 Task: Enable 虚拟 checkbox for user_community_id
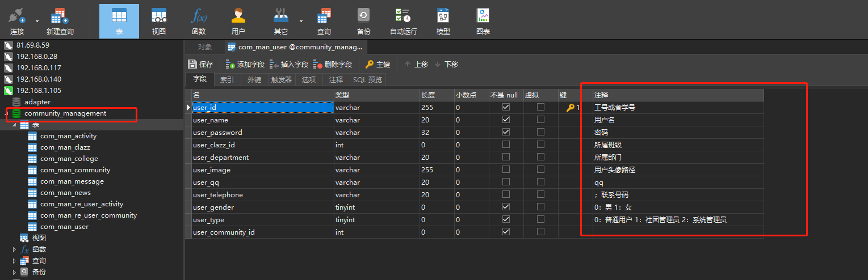[540, 232]
